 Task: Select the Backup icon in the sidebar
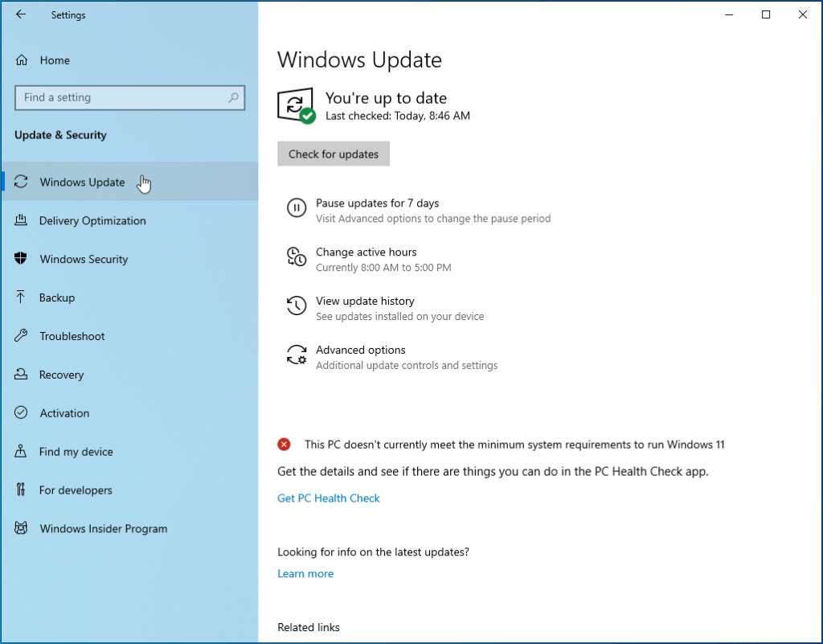pyautogui.click(x=20, y=297)
